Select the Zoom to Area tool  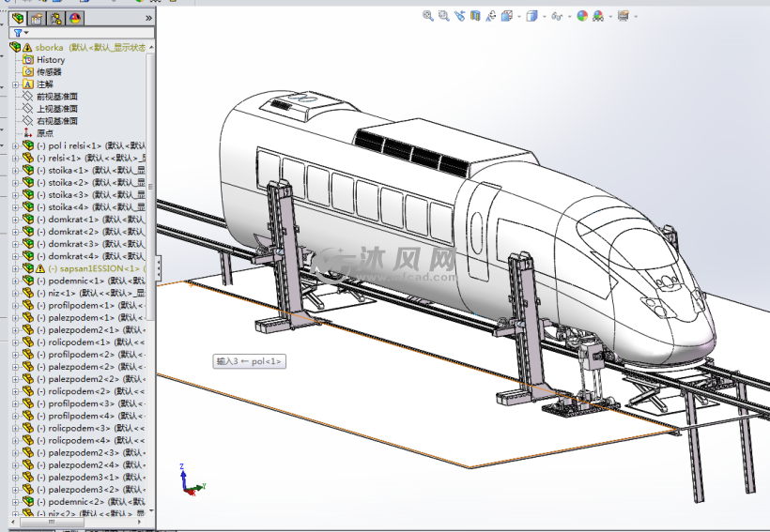coord(443,16)
